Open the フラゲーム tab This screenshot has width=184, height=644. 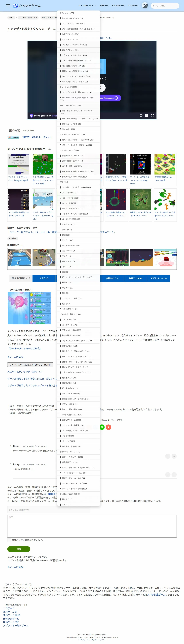(x=44, y=278)
